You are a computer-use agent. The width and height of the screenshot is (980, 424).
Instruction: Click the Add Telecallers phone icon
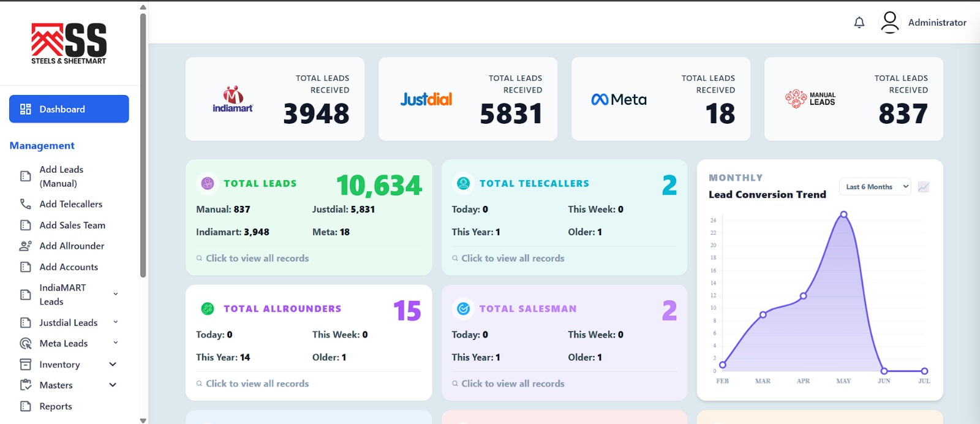point(25,204)
